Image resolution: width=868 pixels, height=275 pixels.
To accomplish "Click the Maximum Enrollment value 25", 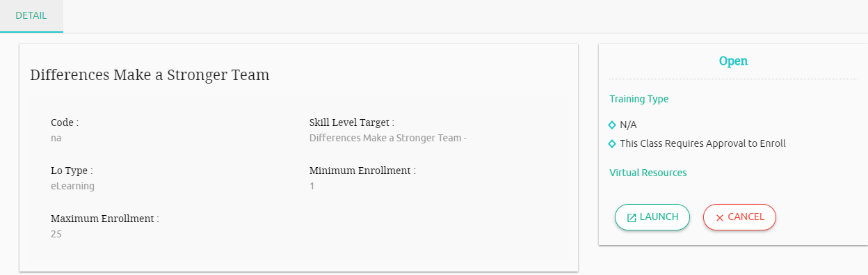I will tap(56, 235).
